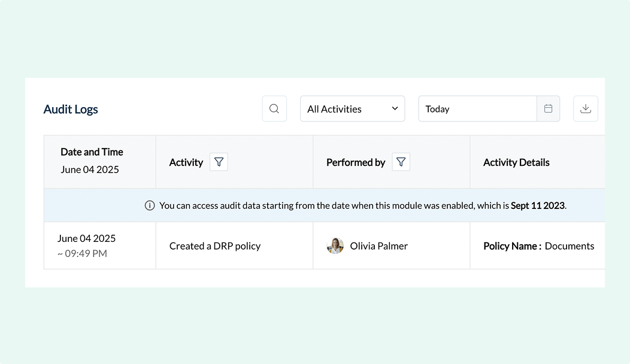Image resolution: width=630 pixels, height=364 pixels.
Task: Click the filter funnel on Activity column
Action: click(x=219, y=162)
